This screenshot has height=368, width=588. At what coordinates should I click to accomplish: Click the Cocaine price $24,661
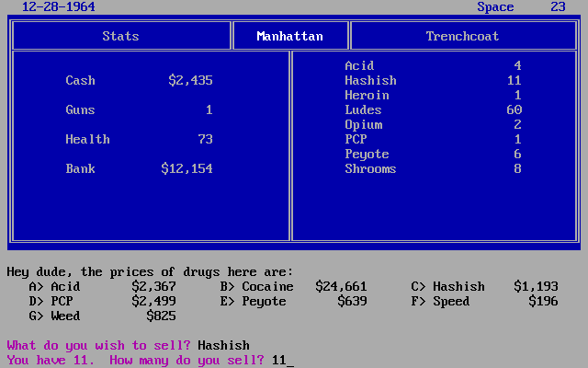341,286
